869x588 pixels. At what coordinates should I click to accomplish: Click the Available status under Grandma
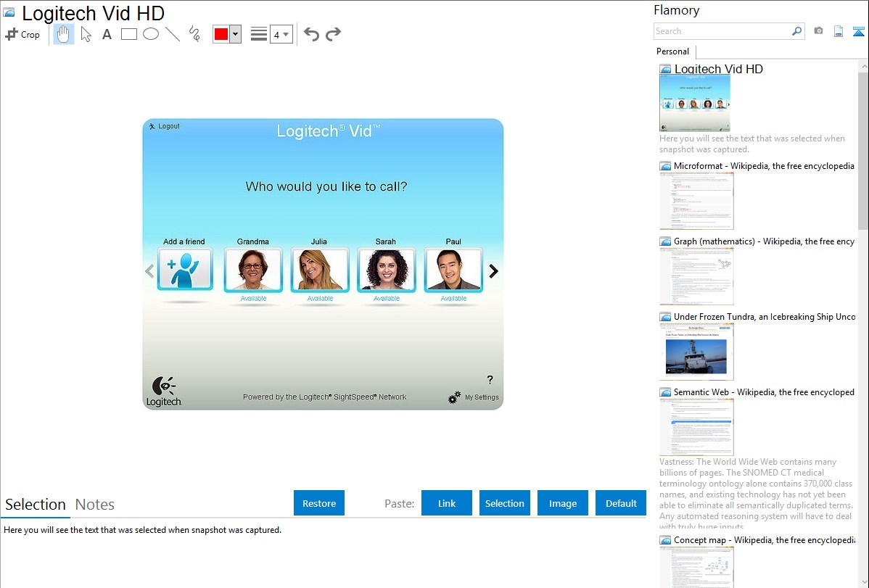point(253,298)
